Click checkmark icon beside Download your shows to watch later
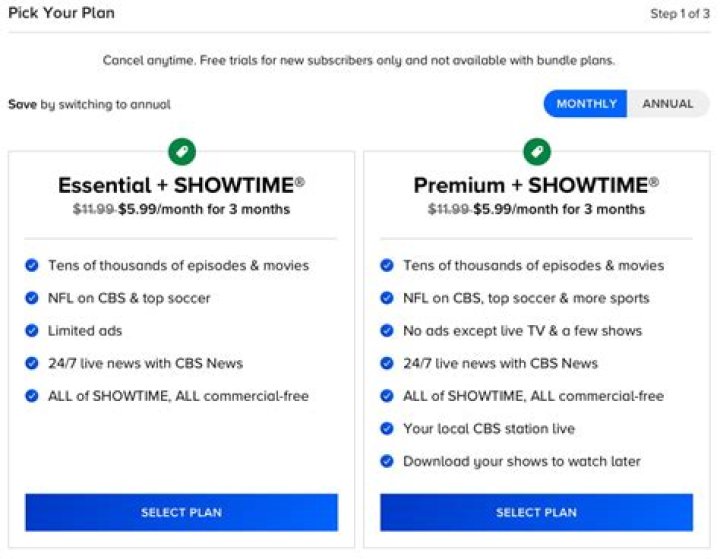This screenshot has height=559, width=720. point(387,461)
